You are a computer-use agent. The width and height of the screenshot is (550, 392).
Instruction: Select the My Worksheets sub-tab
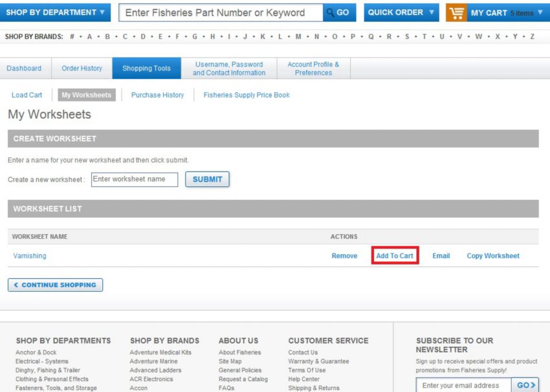tap(87, 95)
